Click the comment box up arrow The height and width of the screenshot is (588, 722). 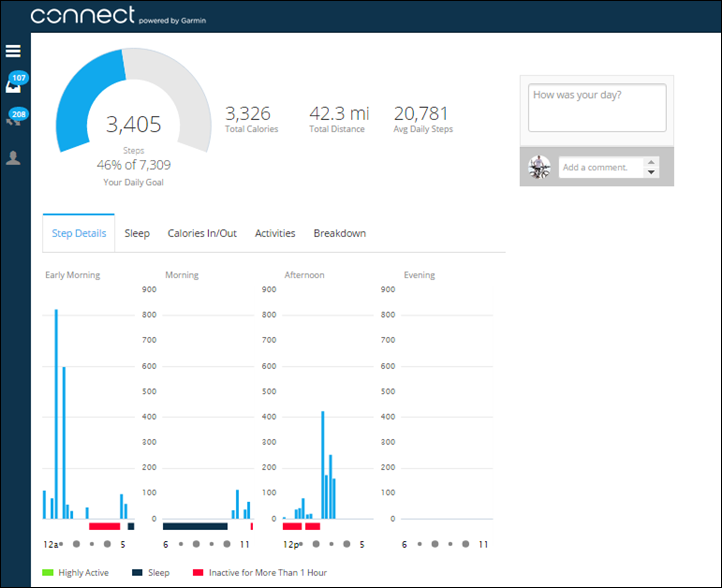(x=652, y=162)
